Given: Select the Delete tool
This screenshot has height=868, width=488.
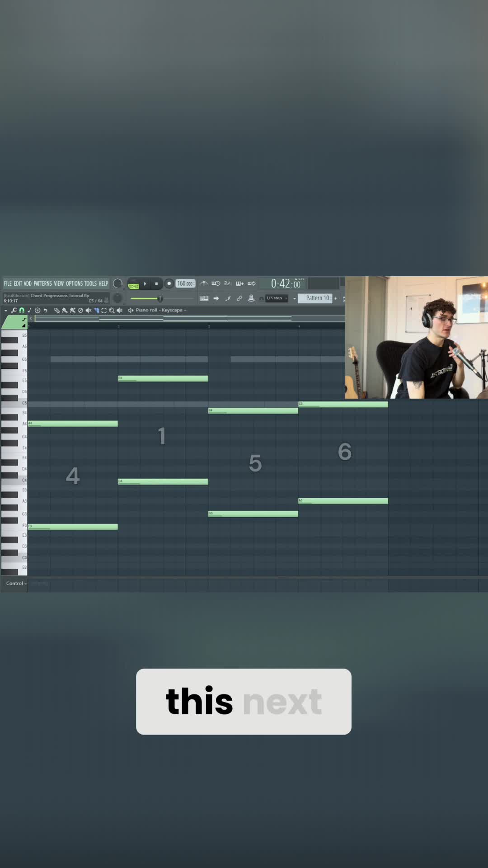Looking at the screenshot, I should (80, 310).
